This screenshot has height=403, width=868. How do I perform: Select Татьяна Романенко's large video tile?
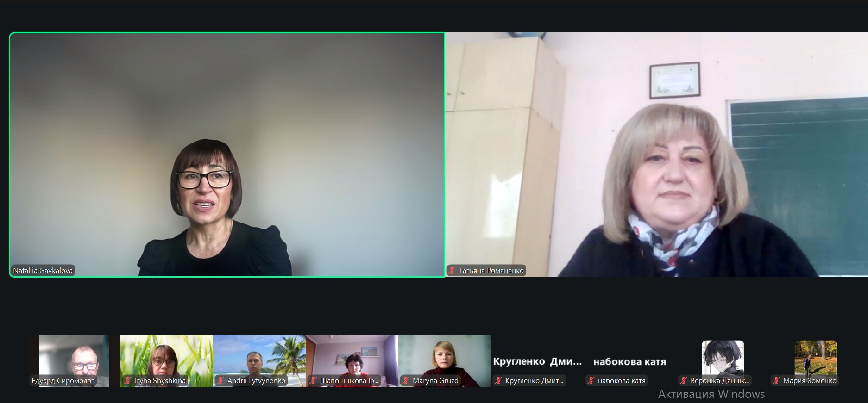(656, 155)
